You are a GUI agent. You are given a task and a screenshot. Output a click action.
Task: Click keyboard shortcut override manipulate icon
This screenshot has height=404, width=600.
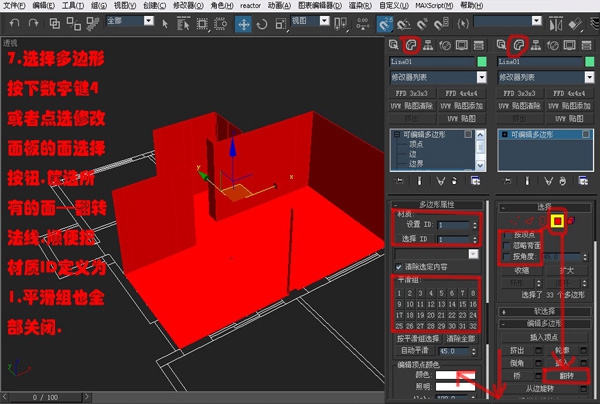(362, 24)
